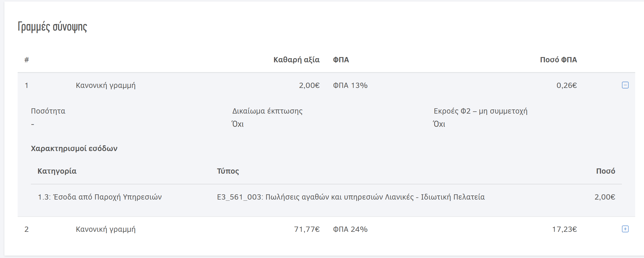Viewport: 644px width, 258px height.
Task: Click the 'Γραμμές σύνοψης' section heading
Action: (x=52, y=27)
